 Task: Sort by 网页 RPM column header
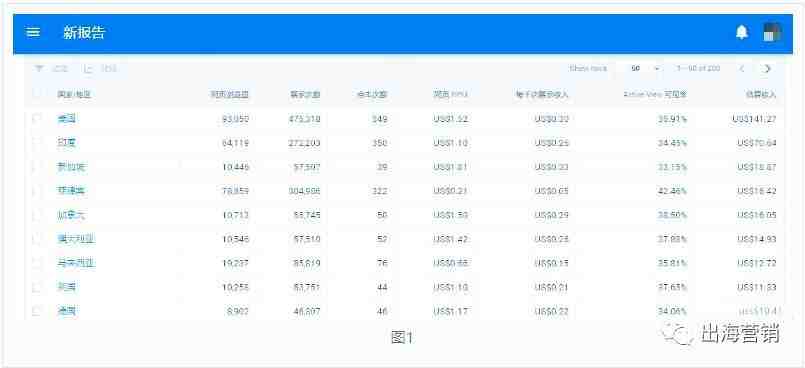pos(451,94)
